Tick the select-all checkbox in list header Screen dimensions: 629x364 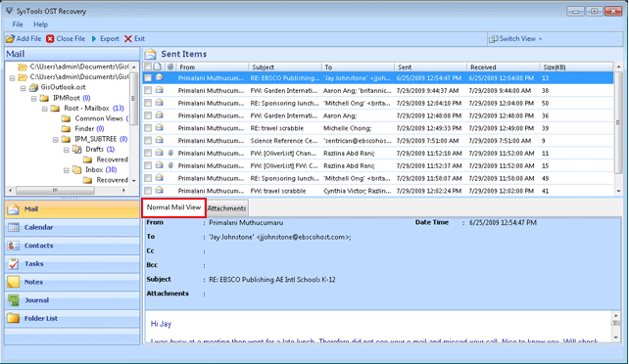tap(148, 67)
